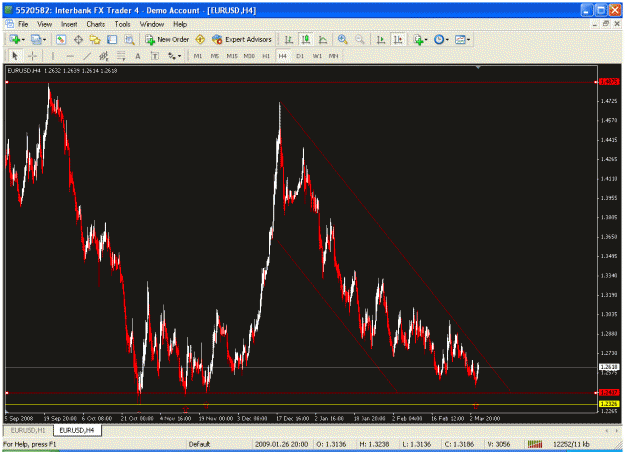Screen dimensions: 625x452
Task: Select the Fibonacci Retracement tool
Action: pos(121,56)
